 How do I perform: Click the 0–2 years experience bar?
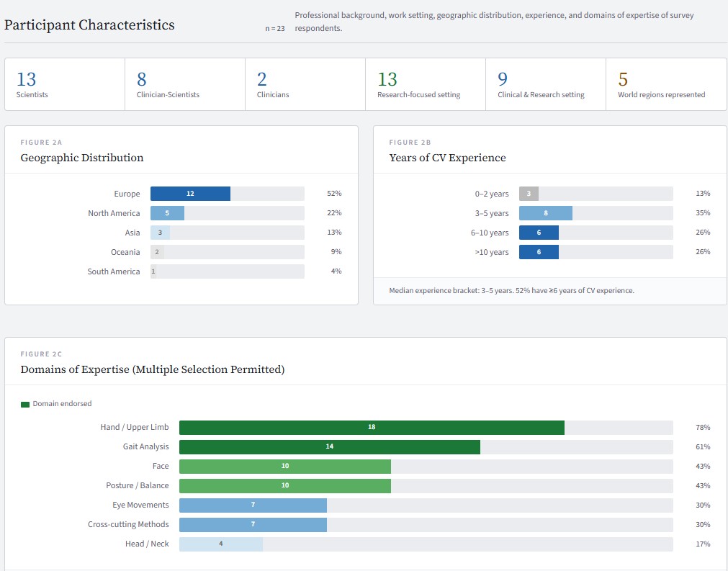click(x=529, y=194)
